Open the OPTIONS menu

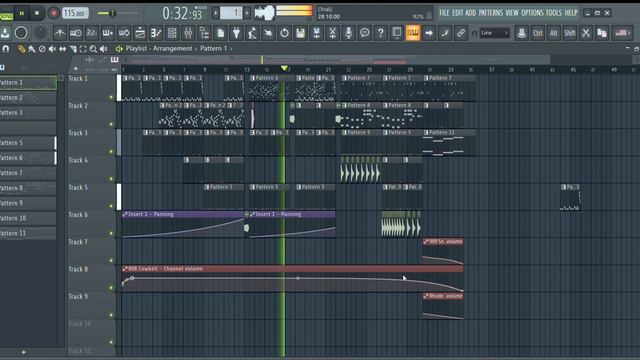[532, 13]
